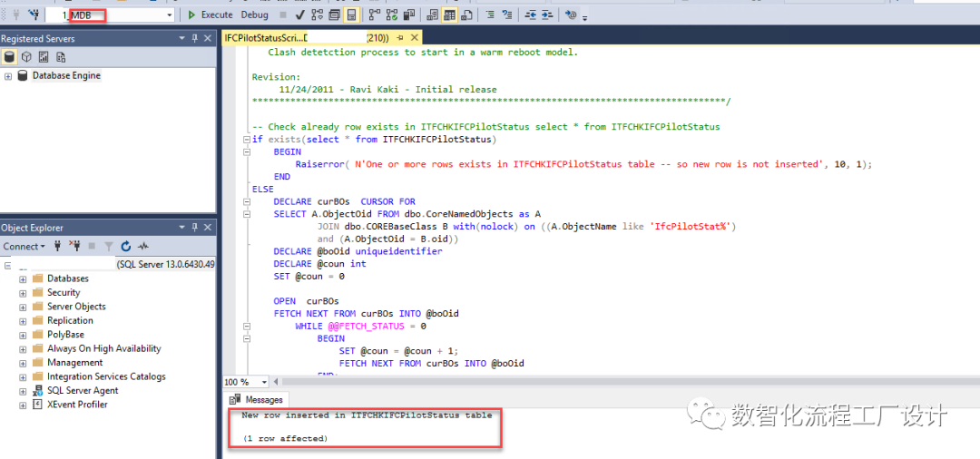This screenshot has height=459, width=980.
Task: Open Activity Monitor icon in Object Explorer
Action: 143,246
